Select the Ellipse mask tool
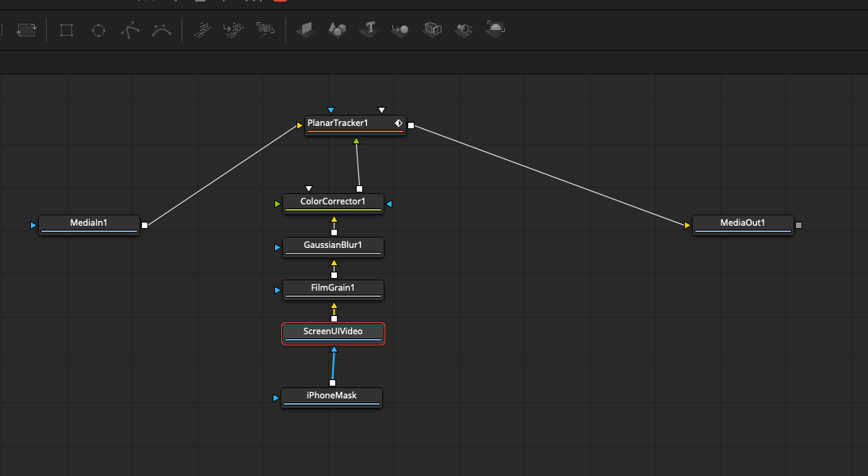 click(x=98, y=30)
